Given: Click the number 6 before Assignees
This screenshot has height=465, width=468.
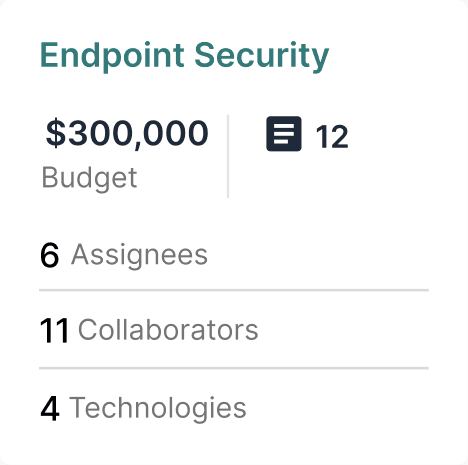Looking at the screenshot, I should (50, 255).
